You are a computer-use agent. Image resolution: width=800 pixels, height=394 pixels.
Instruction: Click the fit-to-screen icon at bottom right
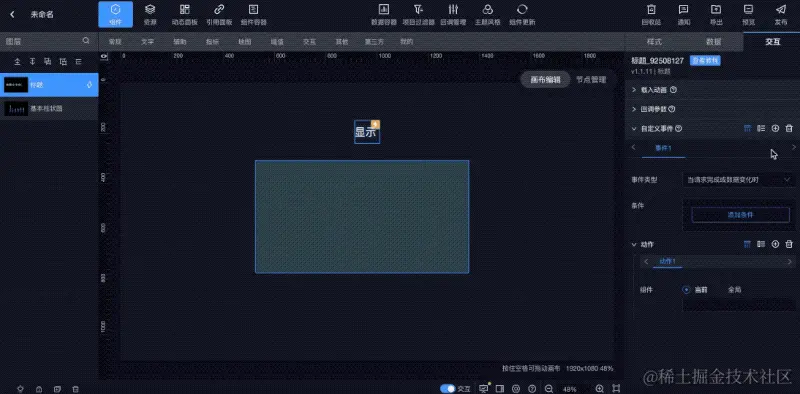tap(616, 389)
